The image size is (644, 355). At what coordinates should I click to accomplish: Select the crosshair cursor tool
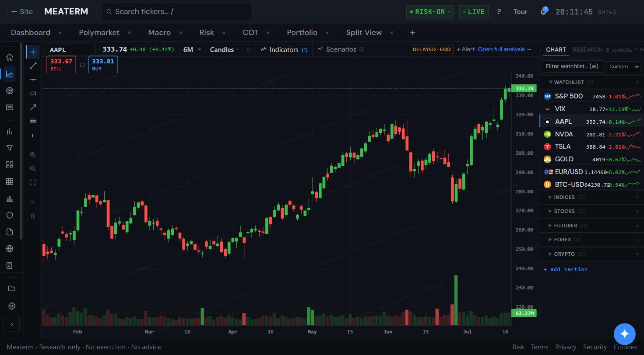pyautogui.click(x=33, y=52)
